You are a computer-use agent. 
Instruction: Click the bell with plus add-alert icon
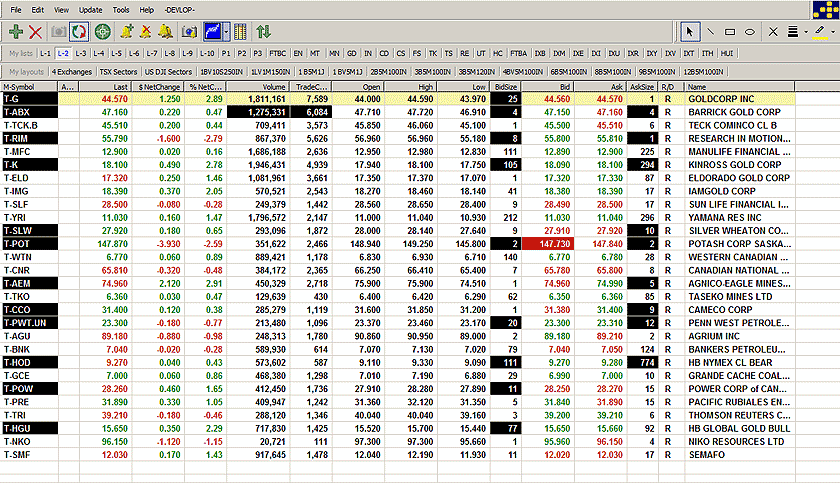[x=126, y=32]
